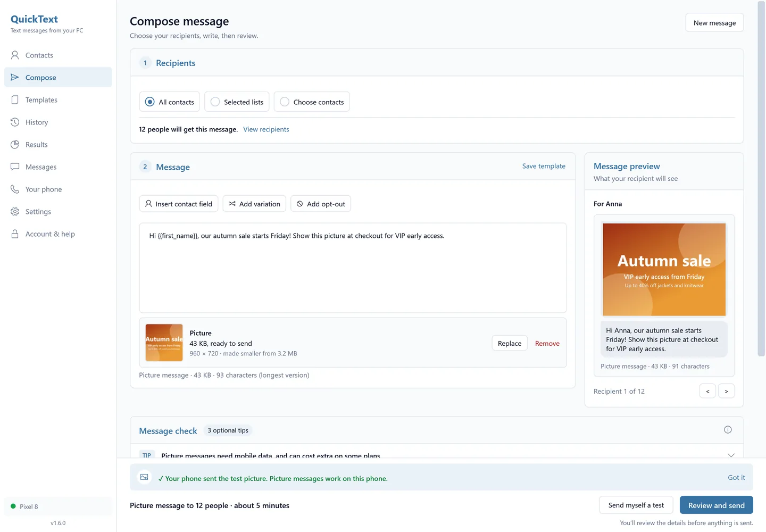The image size is (766, 532).
Task: Replace the attached picture
Action: click(x=510, y=343)
